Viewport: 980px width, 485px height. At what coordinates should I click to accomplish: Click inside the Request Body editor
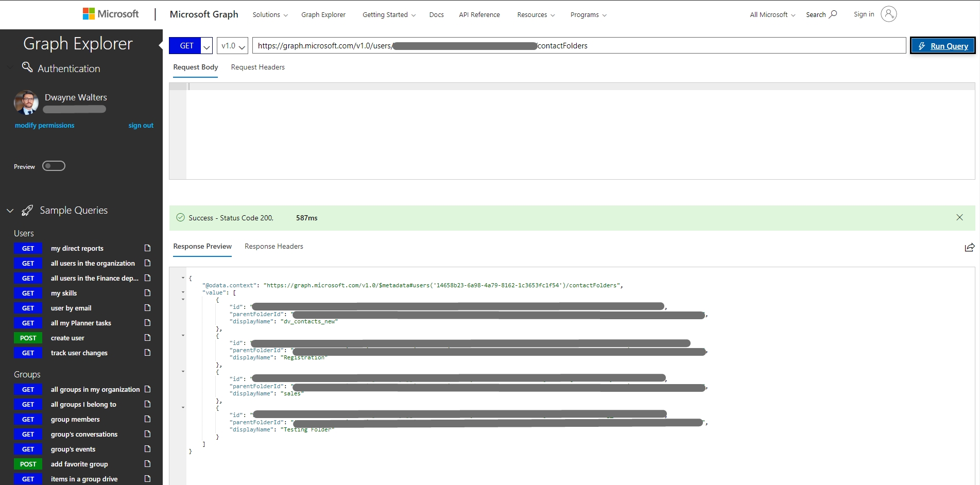(x=572, y=131)
